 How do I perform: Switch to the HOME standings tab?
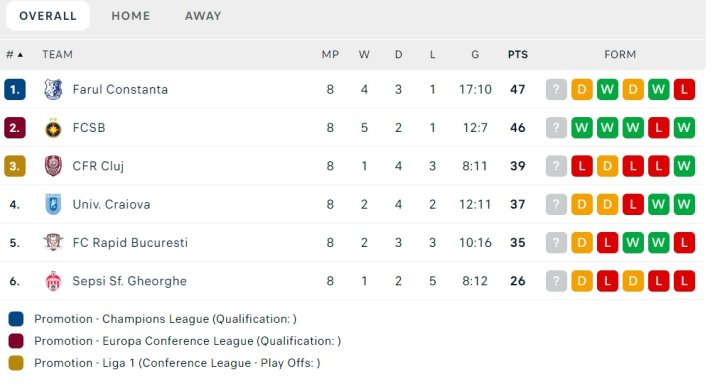131,16
